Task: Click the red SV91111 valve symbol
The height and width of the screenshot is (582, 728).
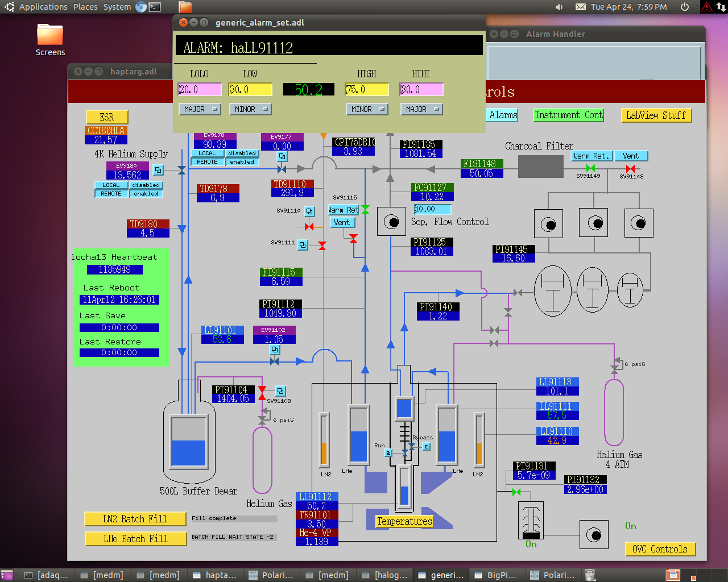Action: (322, 246)
